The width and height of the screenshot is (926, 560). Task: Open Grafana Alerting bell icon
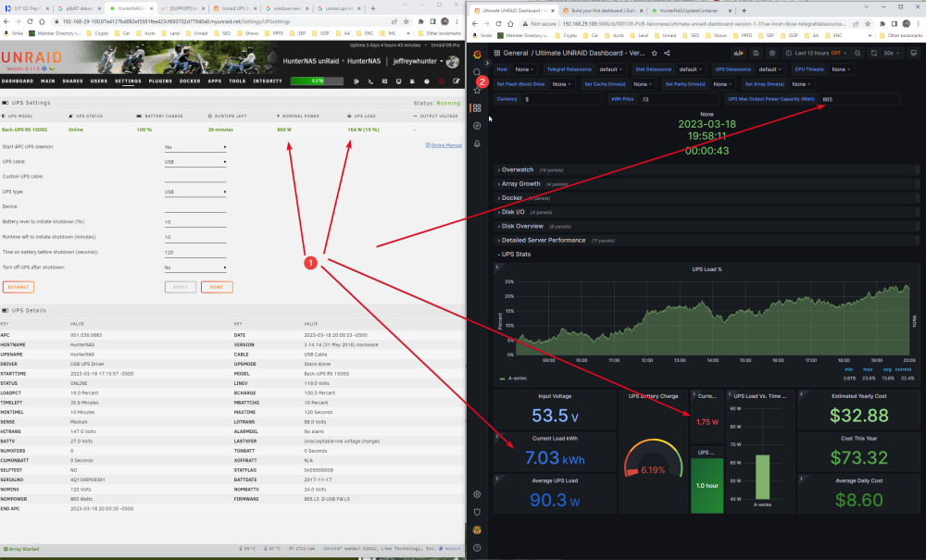(x=477, y=143)
